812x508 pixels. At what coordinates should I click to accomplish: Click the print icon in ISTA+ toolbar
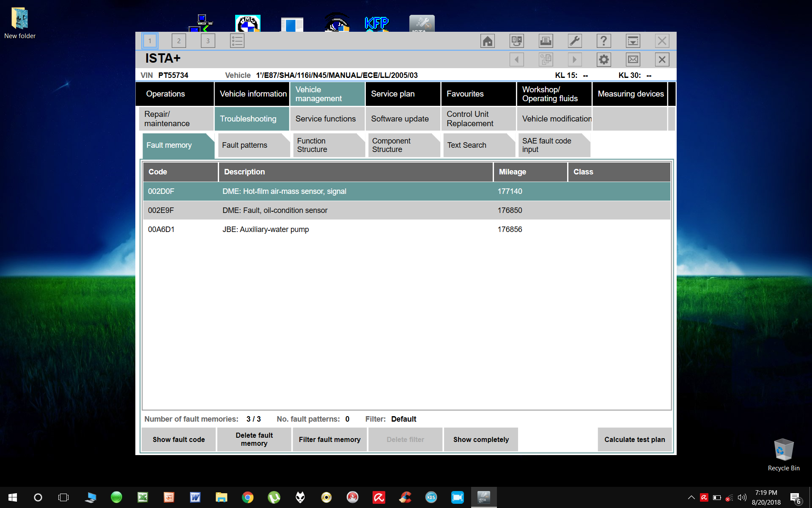(x=546, y=41)
